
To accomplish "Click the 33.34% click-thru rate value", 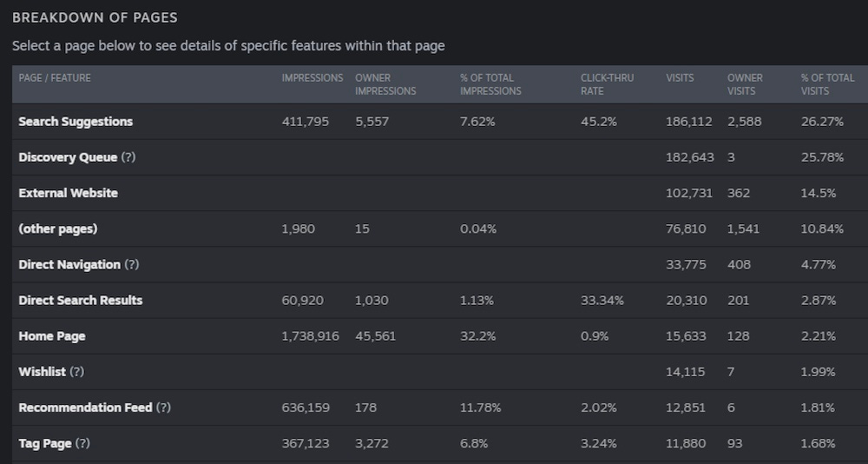I will point(602,301).
